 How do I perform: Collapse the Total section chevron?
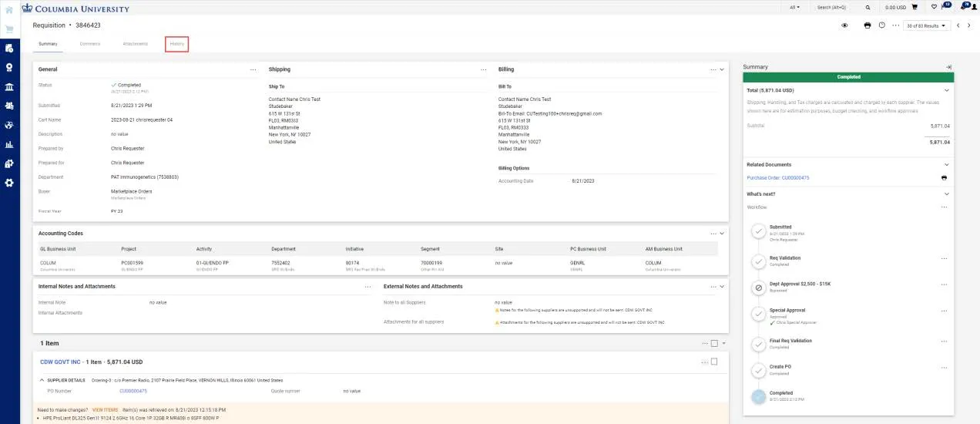coord(947,90)
